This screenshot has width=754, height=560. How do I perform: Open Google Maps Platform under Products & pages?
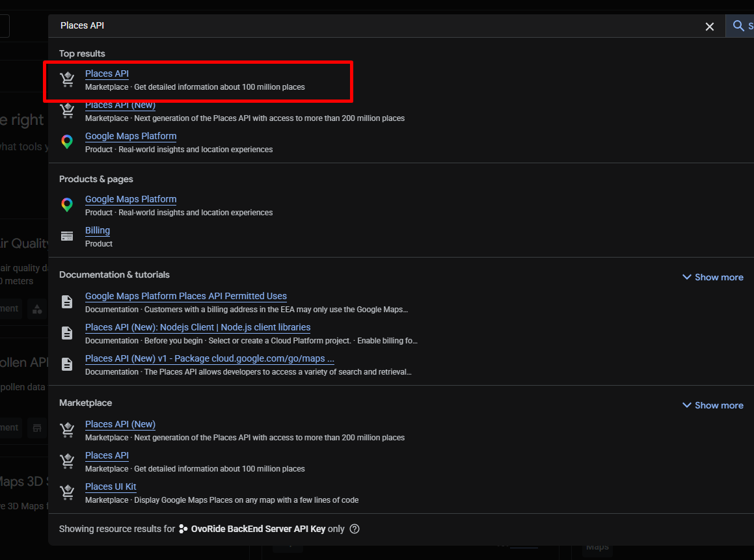click(x=131, y=199)
